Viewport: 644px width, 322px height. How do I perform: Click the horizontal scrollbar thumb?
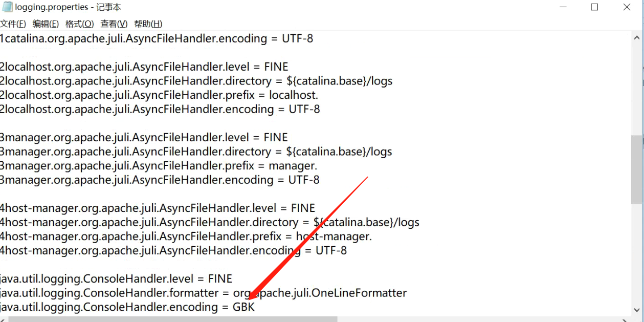(173, 319)
